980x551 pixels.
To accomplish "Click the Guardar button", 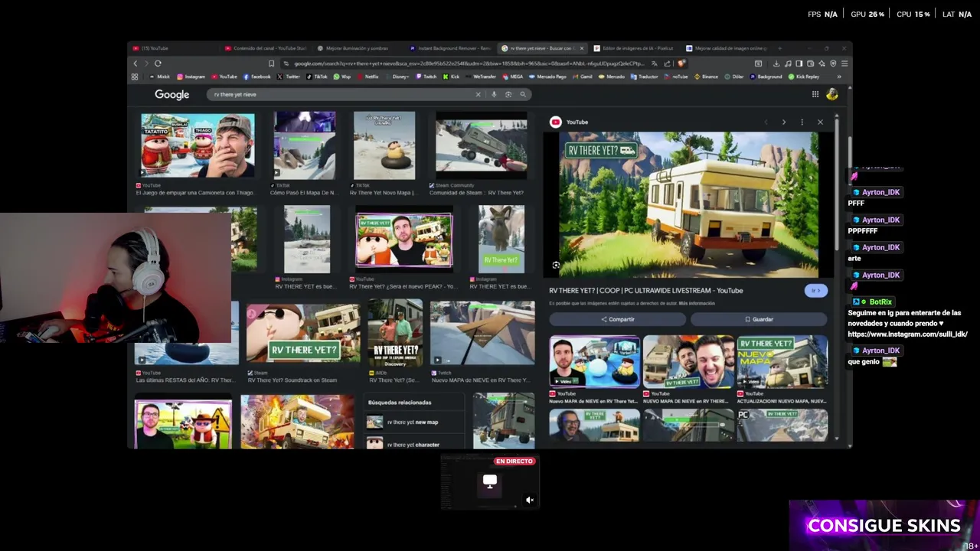I will tap(759, 319).
